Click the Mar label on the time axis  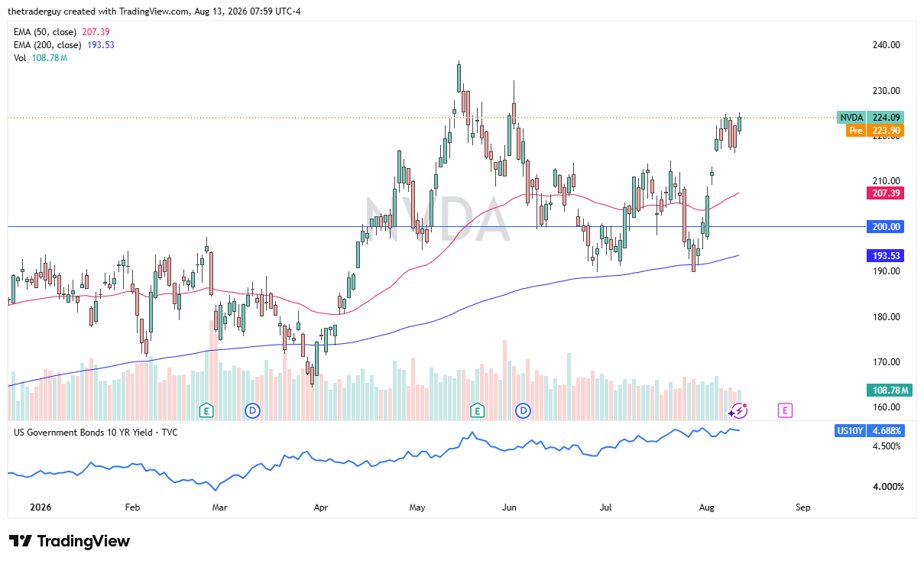pos(219,507)
